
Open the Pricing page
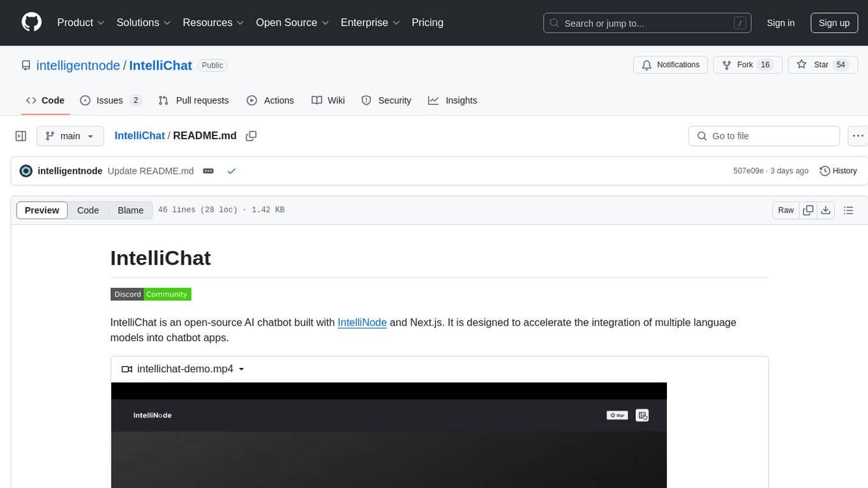tap(428, 22)
